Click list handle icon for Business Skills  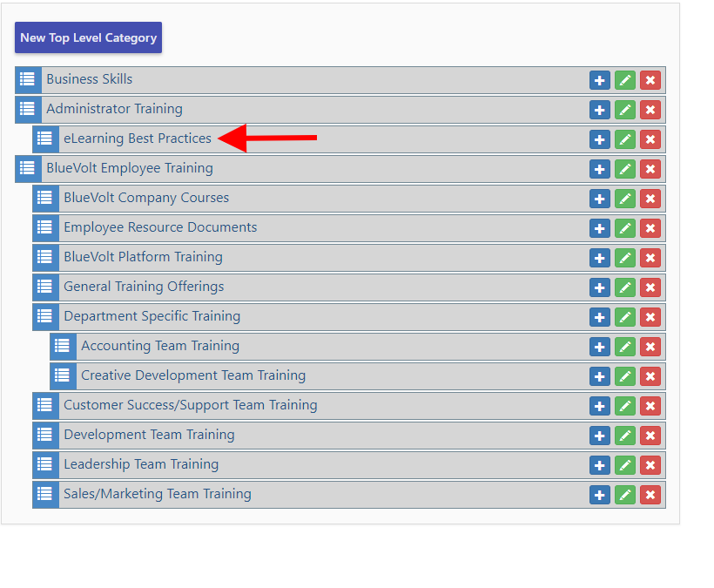tap(28, 80)
